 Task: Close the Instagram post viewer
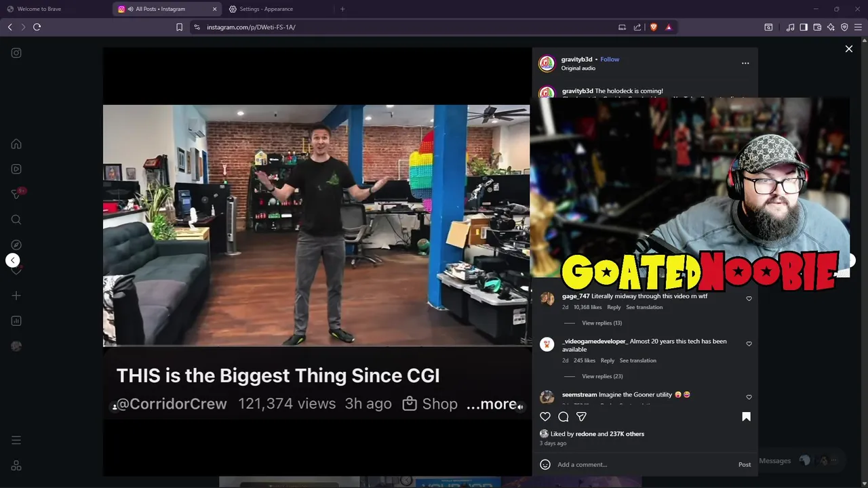[x=848, y=49]
